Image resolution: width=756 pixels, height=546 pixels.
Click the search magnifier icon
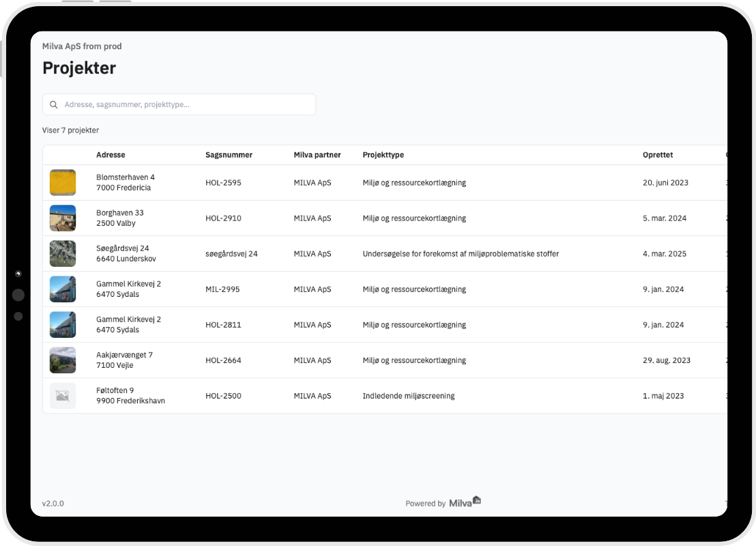[54, 105]
